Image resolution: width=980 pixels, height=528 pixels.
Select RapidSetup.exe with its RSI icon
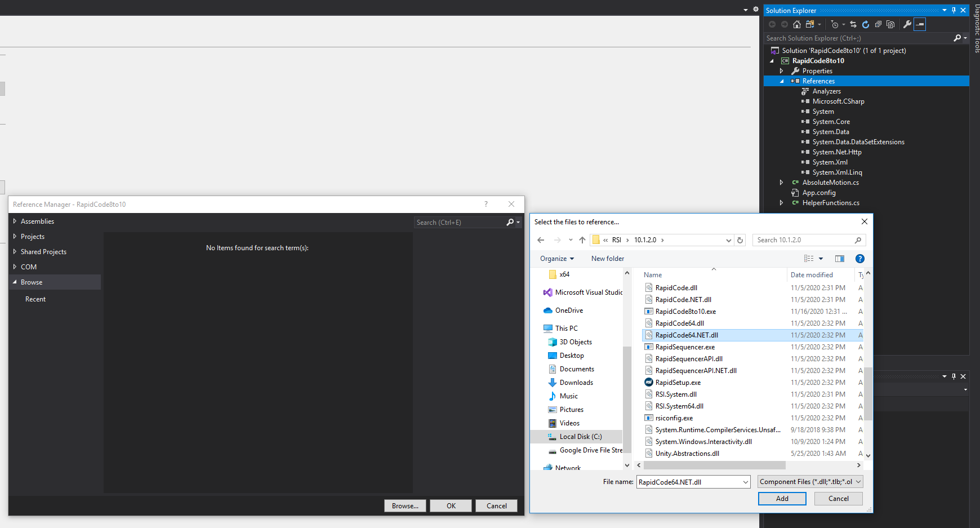click(678, 383)
